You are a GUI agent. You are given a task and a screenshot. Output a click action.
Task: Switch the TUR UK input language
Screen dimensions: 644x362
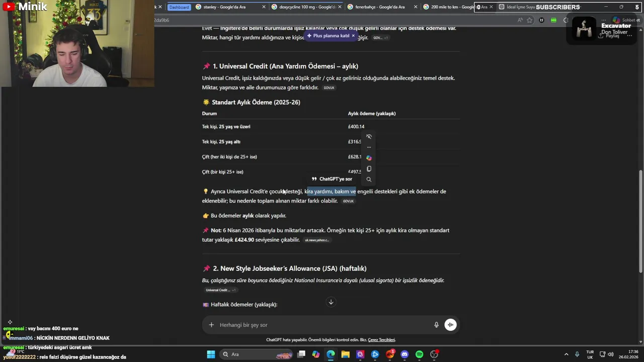point(590,354)
